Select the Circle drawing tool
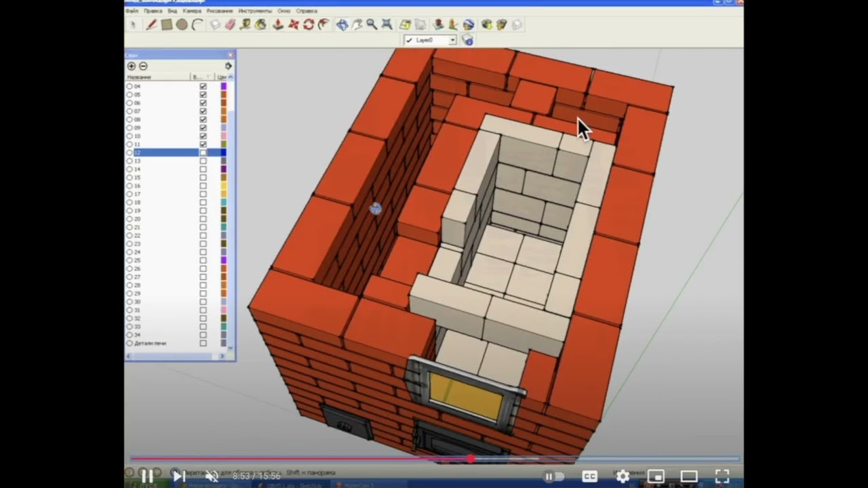The image size is (868, 488). click(182, 24)
